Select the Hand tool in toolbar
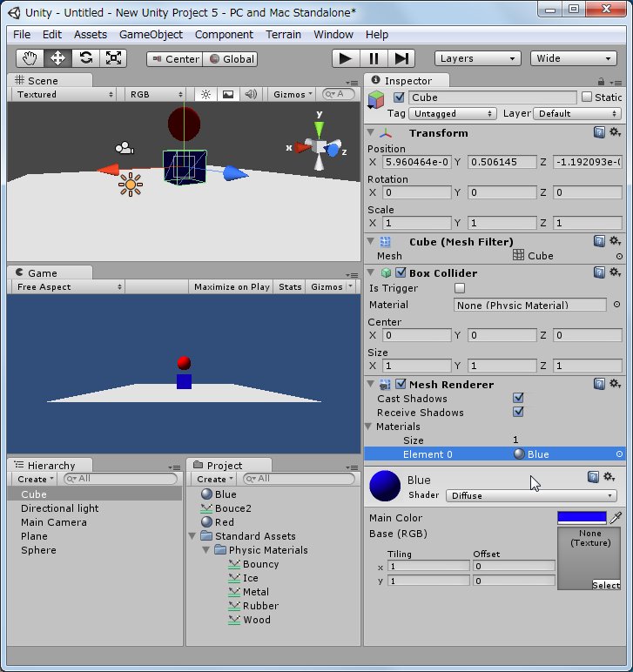The width and height of the screenshot is (633, 672). pyautogui.click(x=30, y=58)
